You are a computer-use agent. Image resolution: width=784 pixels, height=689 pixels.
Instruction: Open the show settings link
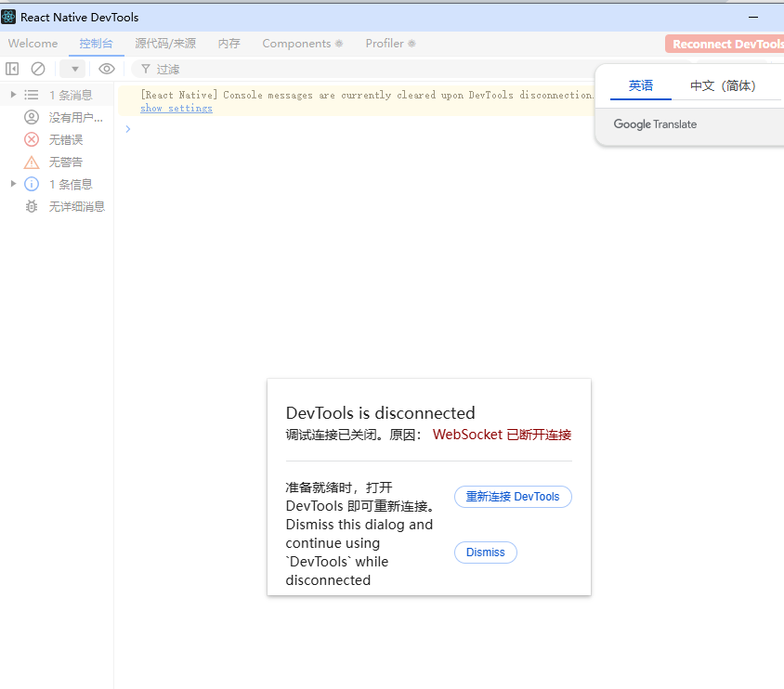(176, 108)
